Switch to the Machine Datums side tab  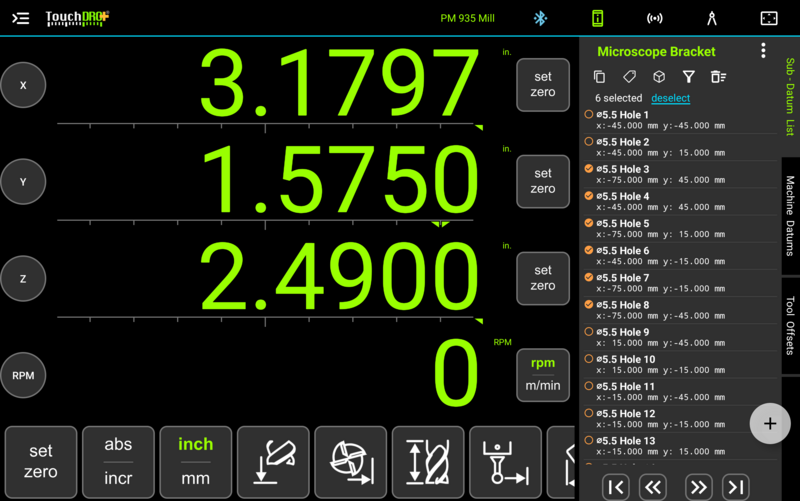pos(790,216)
